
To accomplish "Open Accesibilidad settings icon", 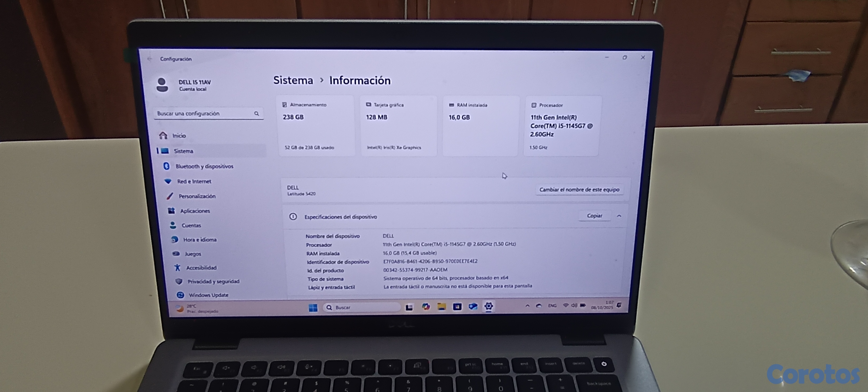I will click(x=177, y=268).
